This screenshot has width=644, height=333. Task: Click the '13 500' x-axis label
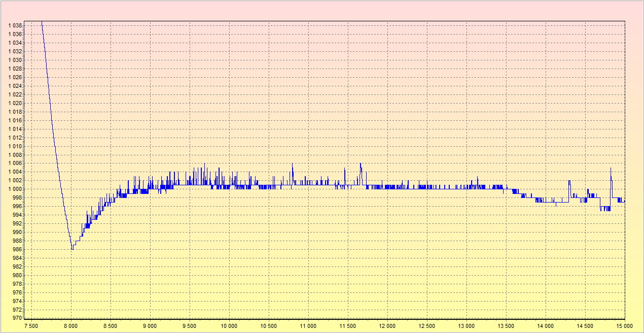coord(506,325)
